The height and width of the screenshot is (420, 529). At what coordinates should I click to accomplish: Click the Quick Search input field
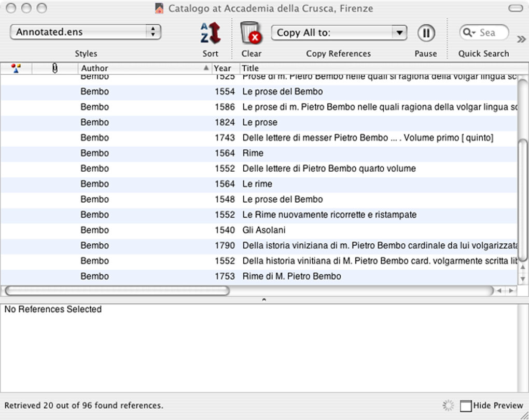point(484,33)
